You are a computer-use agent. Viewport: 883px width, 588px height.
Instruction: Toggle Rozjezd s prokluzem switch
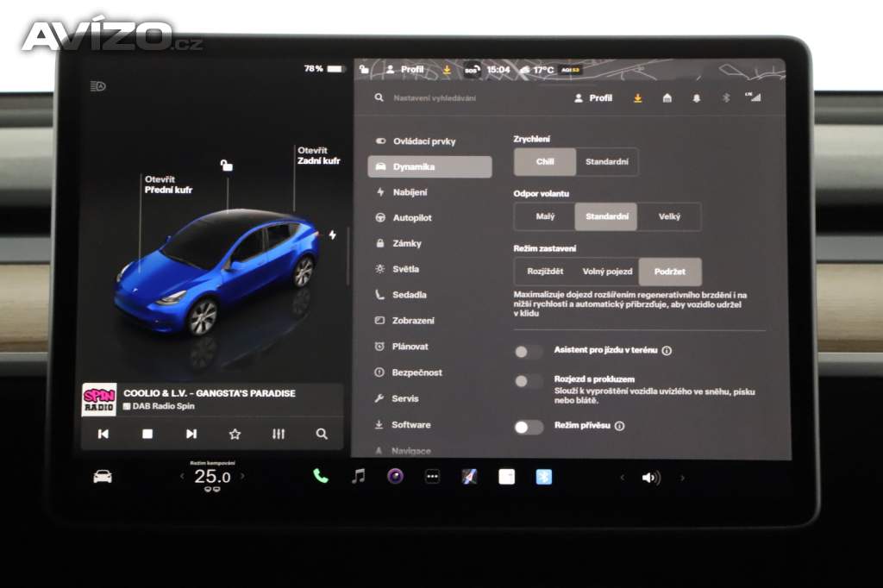(528, 381)
